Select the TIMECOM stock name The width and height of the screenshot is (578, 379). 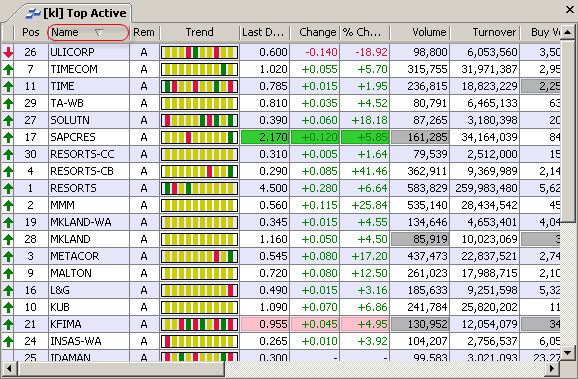pos(74,69)
